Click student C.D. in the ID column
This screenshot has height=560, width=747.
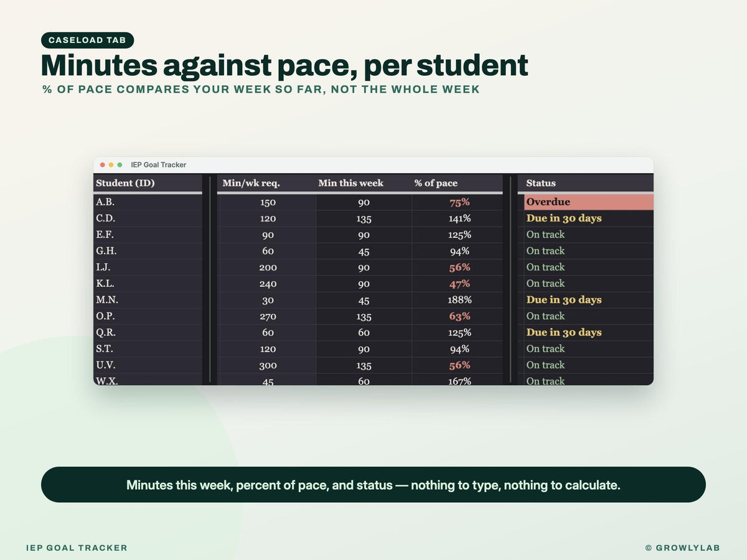coord(148,218)
